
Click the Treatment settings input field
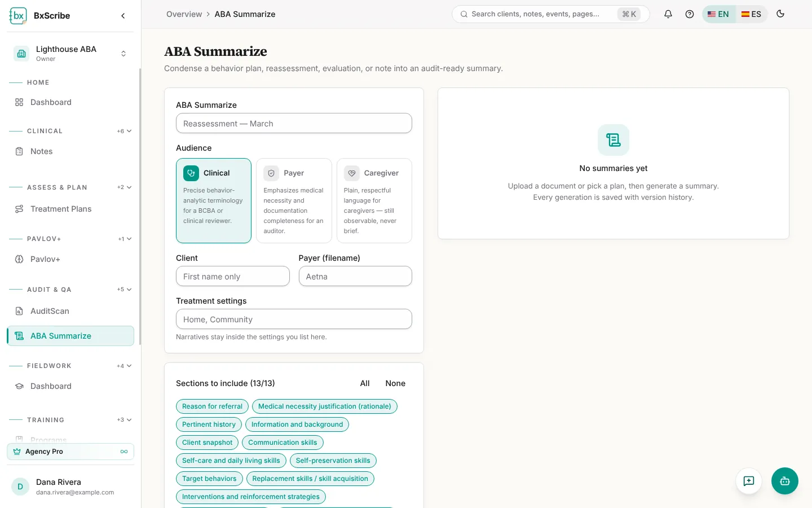click(x=294, y=319)
